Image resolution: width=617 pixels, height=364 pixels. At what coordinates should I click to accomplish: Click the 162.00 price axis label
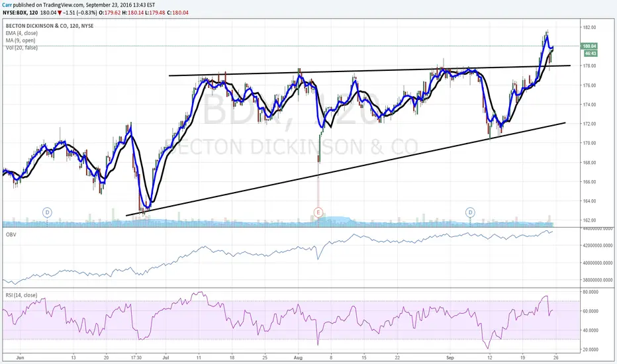(589, 220)
